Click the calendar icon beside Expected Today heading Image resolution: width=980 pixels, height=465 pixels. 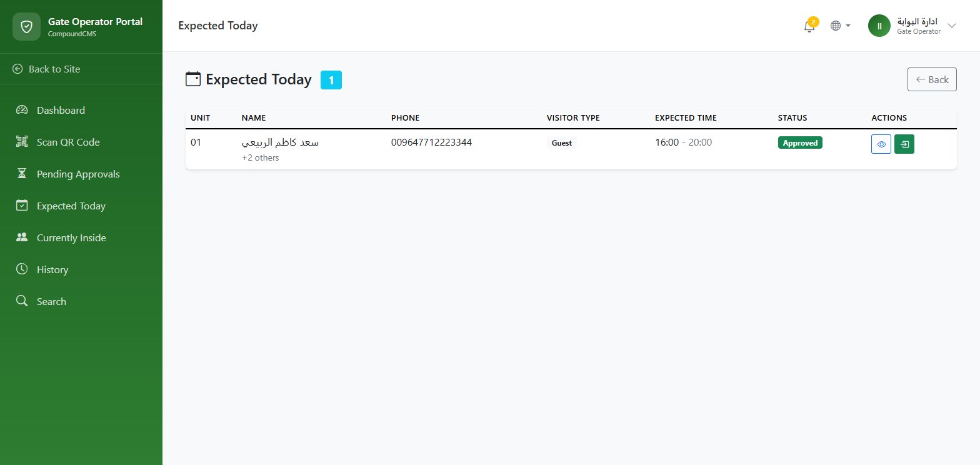(193, 79)
